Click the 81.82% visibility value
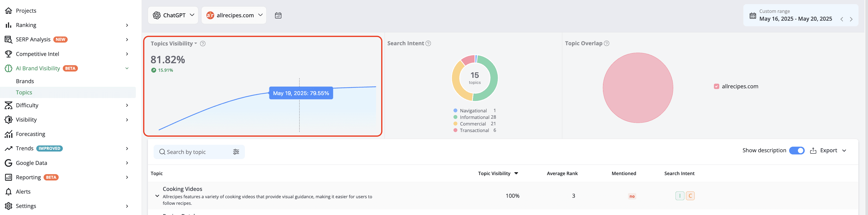The height and width of the screenshot is (215, 868). pyautogui.click(x=168, y=60)
